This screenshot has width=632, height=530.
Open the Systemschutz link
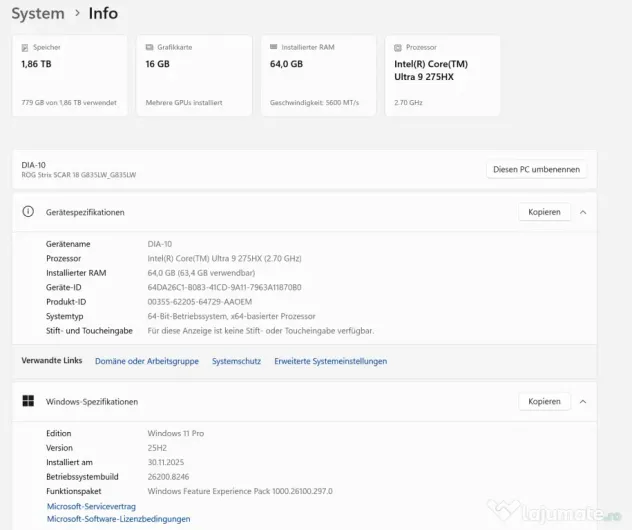[237, 361]
